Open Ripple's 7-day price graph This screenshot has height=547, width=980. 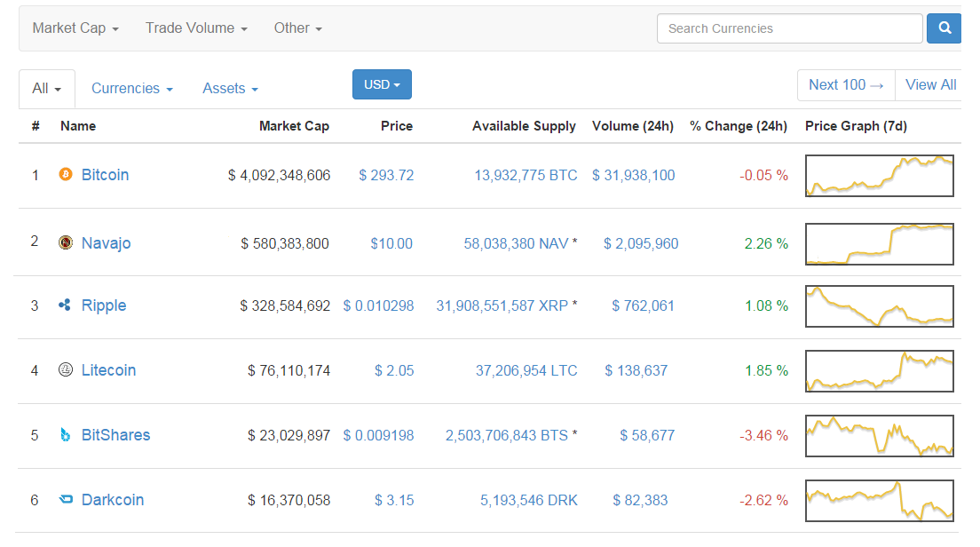point(880,306)
